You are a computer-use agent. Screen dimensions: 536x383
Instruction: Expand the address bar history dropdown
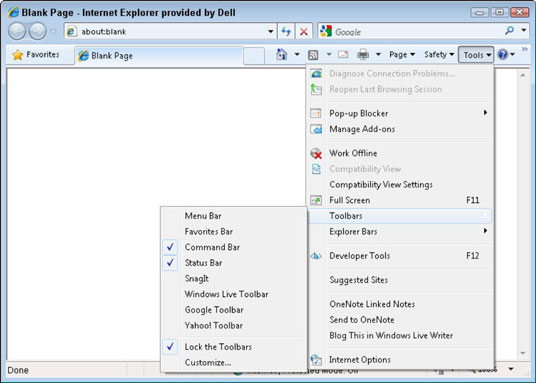(270, 32)
